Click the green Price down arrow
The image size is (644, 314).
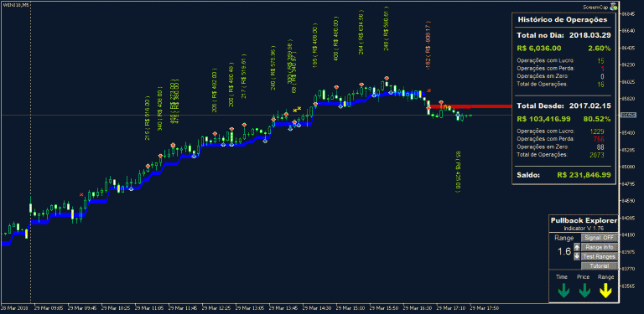click(584, 291)
